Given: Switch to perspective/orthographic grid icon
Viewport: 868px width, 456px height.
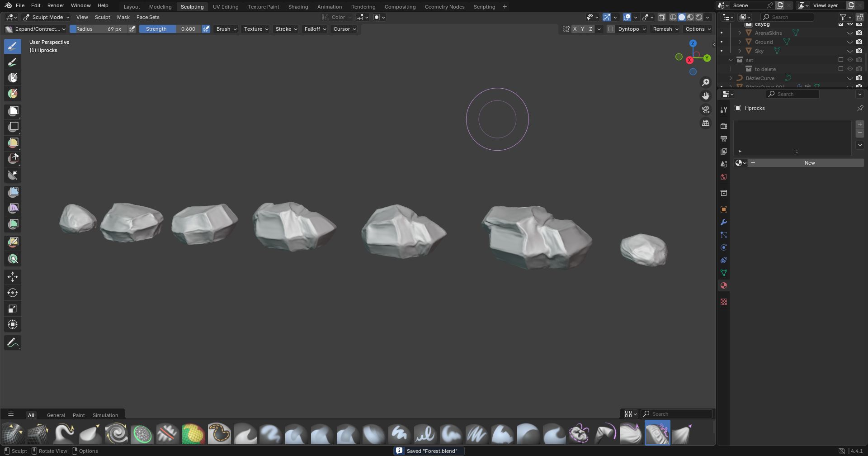Looking at the screenshot, I should tap(705, 123).
